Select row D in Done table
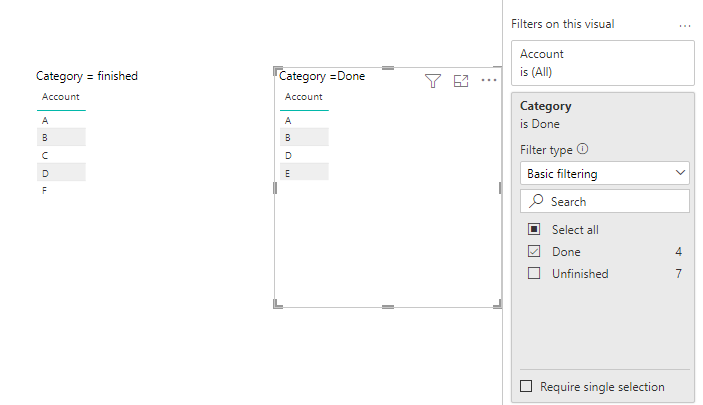Screen dimensions: 703x405 pyautogui.click(x=304, y=155)
